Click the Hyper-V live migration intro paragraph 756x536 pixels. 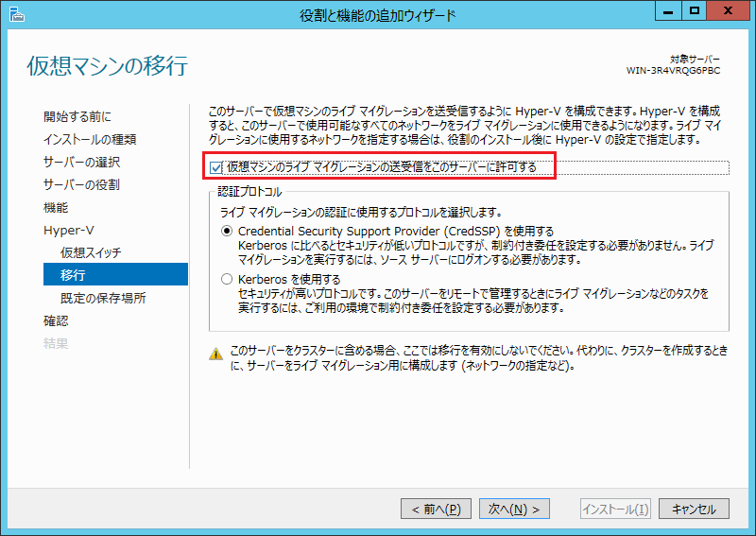click(x=465, y=126)
